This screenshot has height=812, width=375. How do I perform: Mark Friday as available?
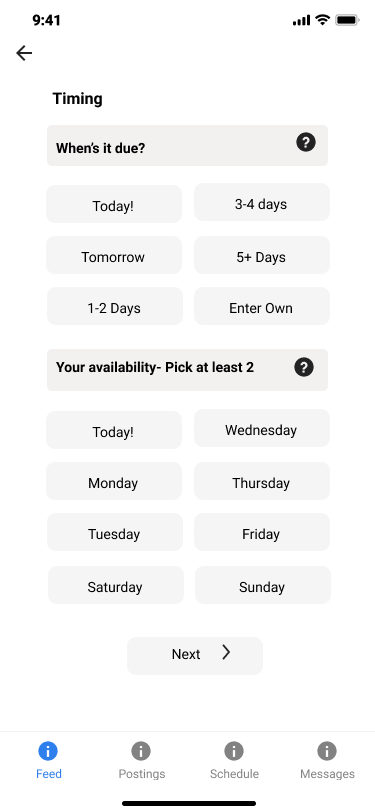pyautogui.click(x=262, y=532)
